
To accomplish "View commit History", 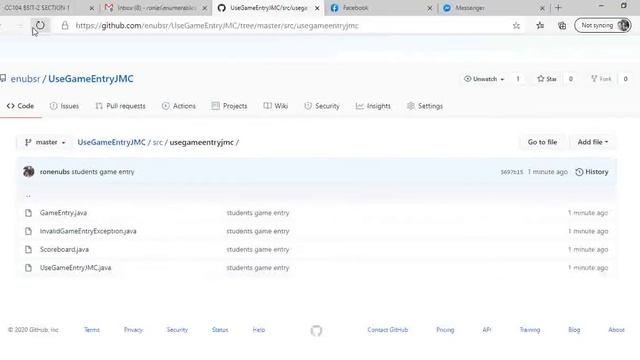I will (592, 172).
